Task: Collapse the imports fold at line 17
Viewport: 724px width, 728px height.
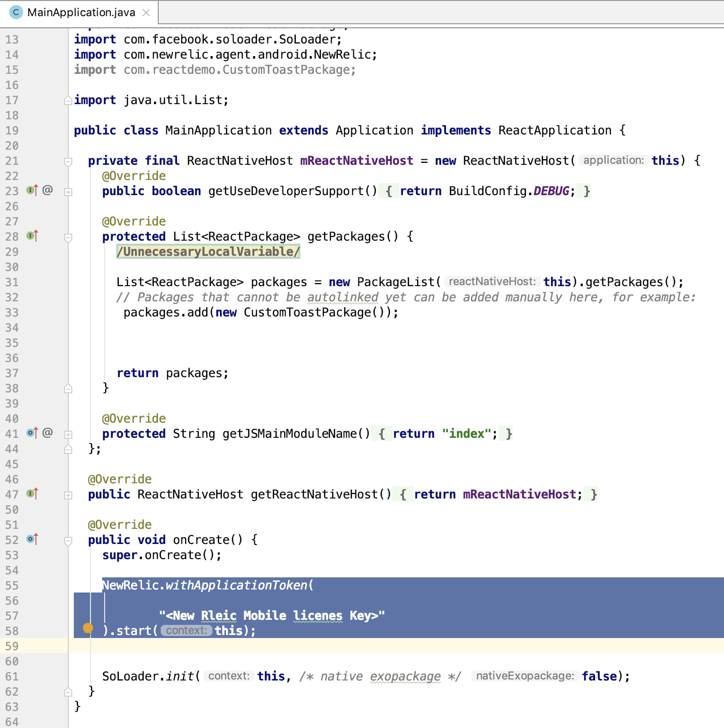Action: [x=68, y=101]
